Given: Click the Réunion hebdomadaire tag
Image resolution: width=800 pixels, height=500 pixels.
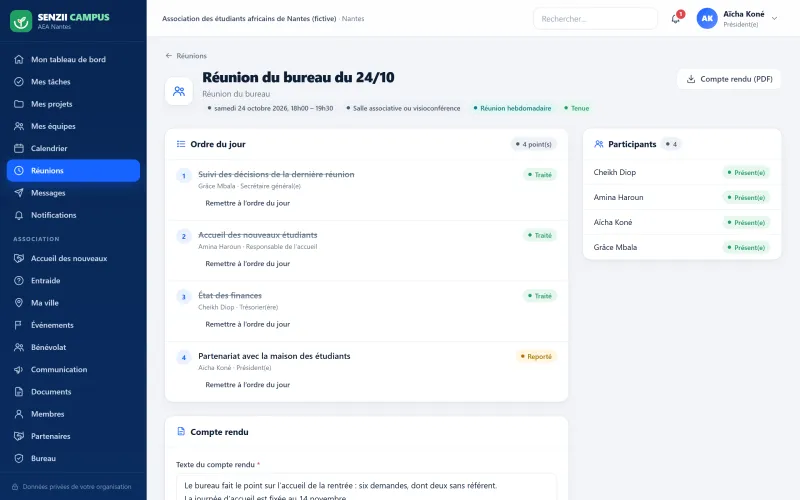Looking at the screenshot, I should tap(512, 108).
